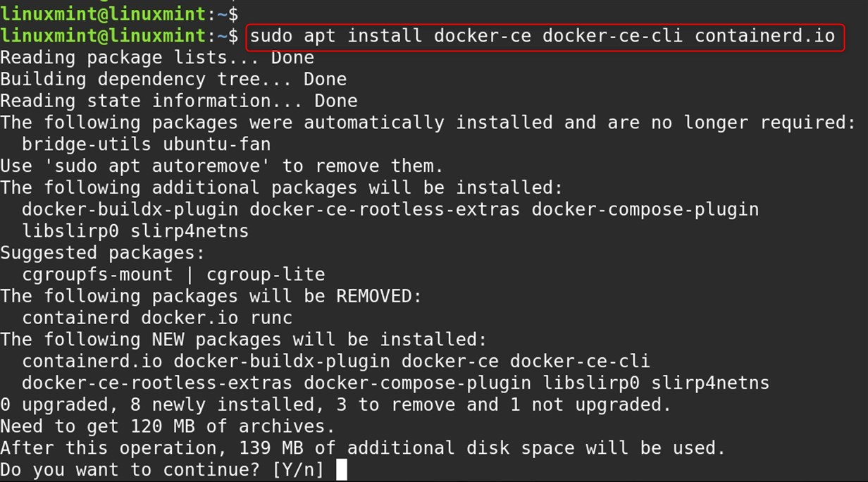Click the highlighted sudo apt install command
This screenshot has width=868, height=482.
(542, 36)
